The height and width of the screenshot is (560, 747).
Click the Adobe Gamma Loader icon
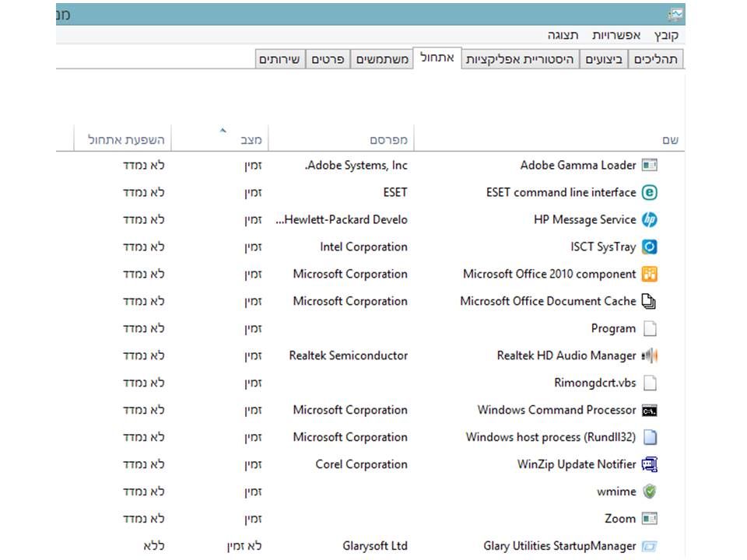649,165
